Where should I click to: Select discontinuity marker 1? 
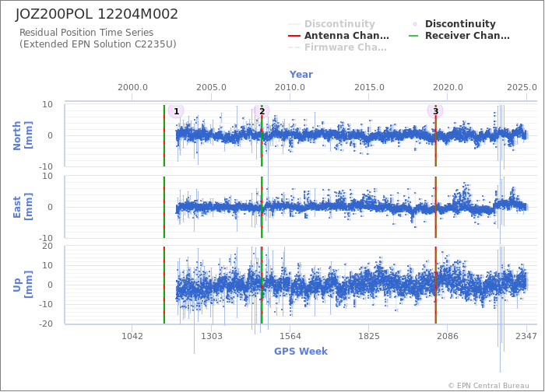(176, 111)
